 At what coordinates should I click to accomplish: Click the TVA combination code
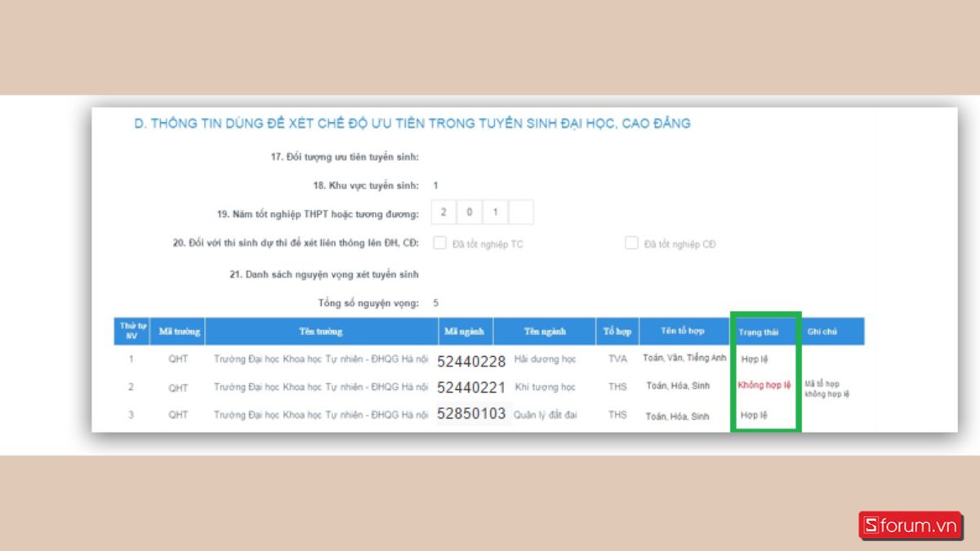pos(617,360)
